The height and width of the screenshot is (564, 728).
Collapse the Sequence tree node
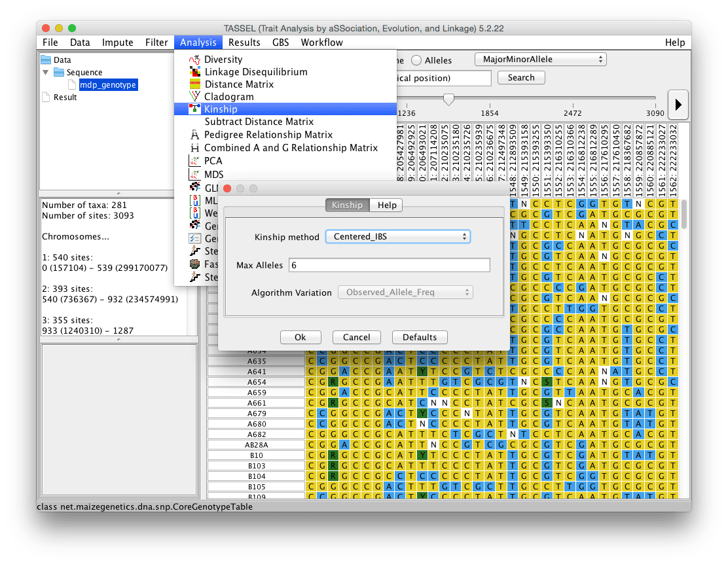[46, 73]
